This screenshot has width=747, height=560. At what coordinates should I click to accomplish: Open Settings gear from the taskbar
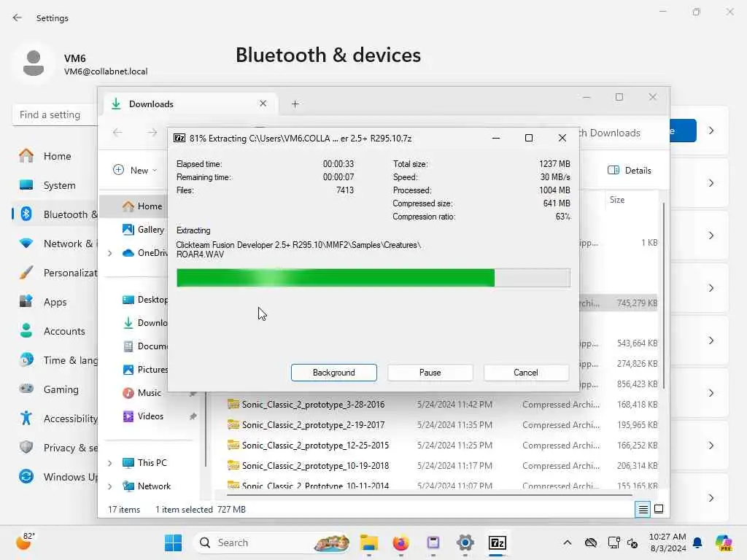coord(465,542)
